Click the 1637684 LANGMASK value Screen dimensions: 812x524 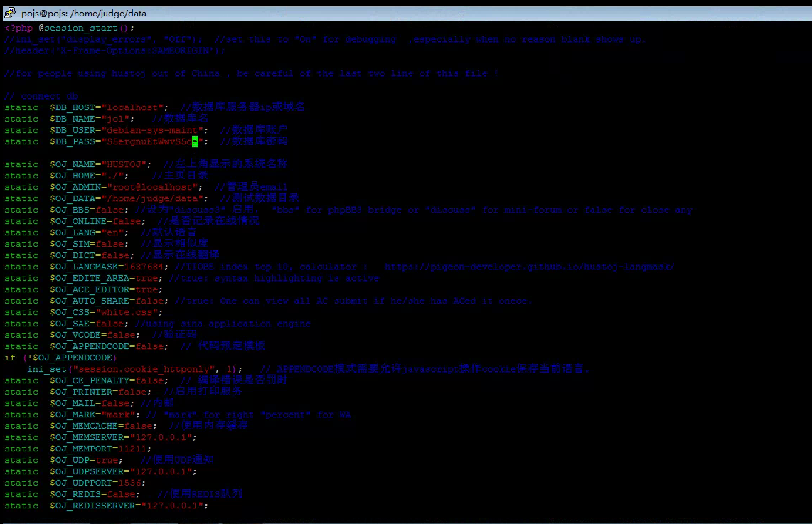[144, 267]
